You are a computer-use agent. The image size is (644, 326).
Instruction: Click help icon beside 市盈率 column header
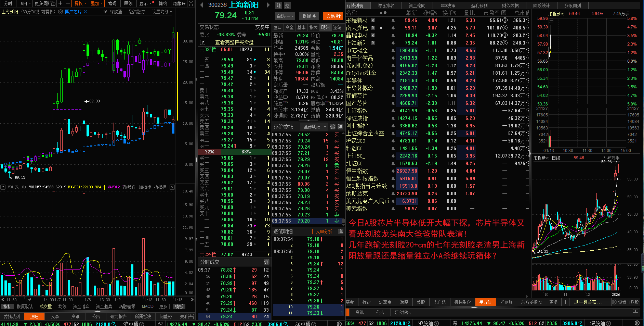coord(504,13)
